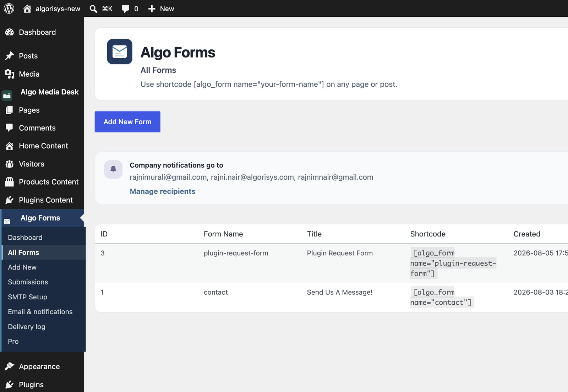The width and height of the screenshot is (568, 392).
Task: Click the New text in admin bar
Action: (x=167, y=9)
